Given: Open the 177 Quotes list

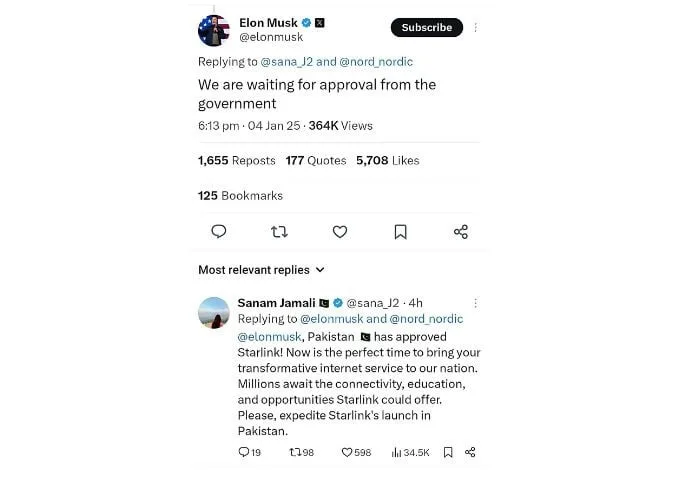Looking at the screenshot, I should tap(316, 160).
